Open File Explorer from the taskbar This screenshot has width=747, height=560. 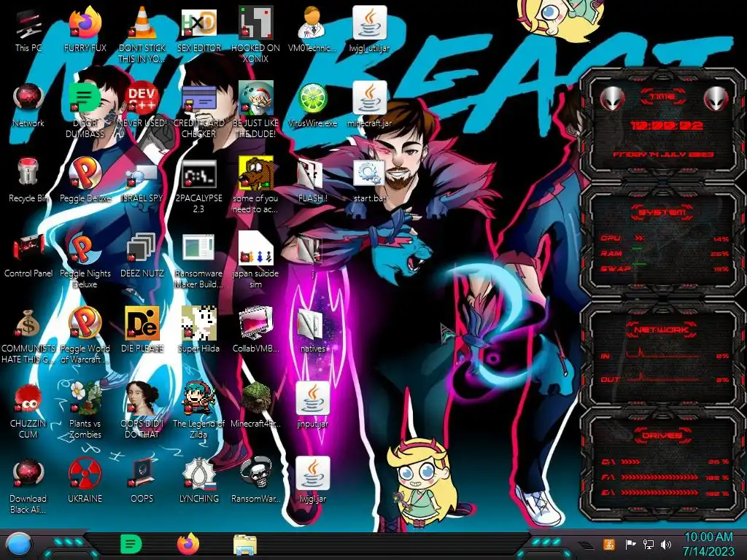point(245,544)
